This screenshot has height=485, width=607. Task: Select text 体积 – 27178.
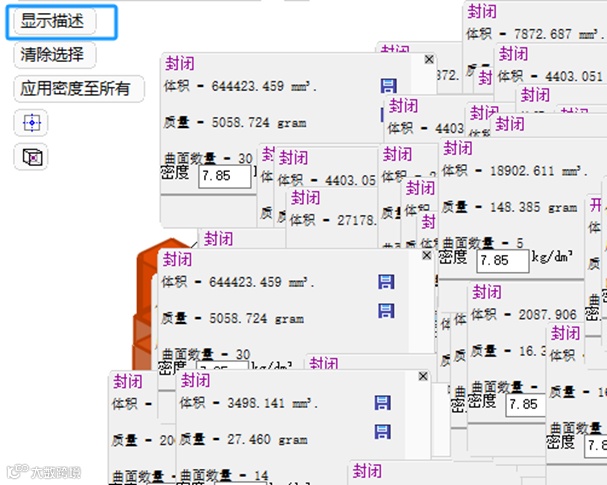(333, 220)
